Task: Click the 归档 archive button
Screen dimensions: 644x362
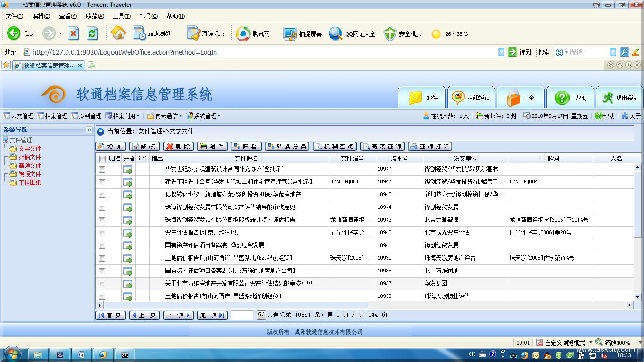Action: coord(246,147)
